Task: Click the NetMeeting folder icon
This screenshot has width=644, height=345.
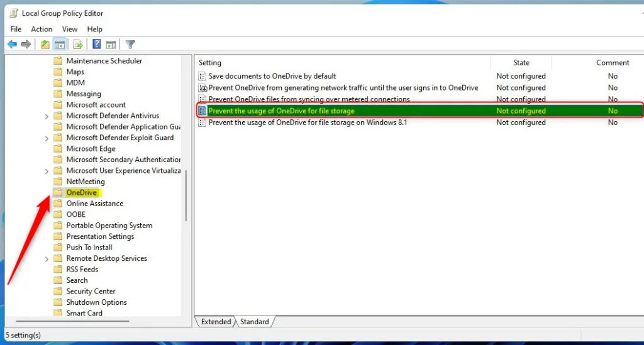Action: 58,182
